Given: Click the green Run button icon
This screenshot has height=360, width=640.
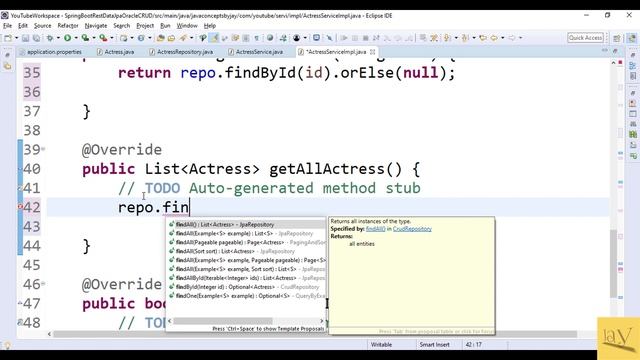Looking at the screenshot, I should point(67,38).
